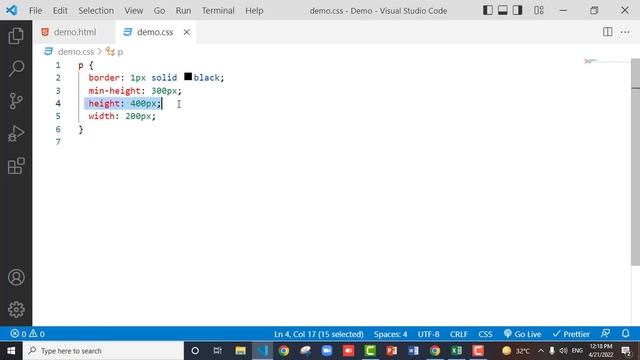Screen dimensions: 640x360
Task: Click the VS Code logo in the title bar
Action: [11, 10]
